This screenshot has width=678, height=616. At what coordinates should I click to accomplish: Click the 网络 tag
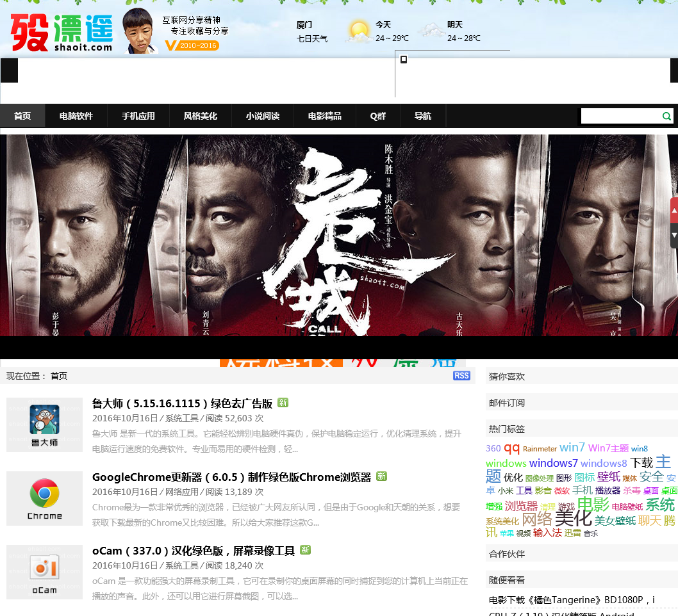pyautogui.click(x=537, y=519)
